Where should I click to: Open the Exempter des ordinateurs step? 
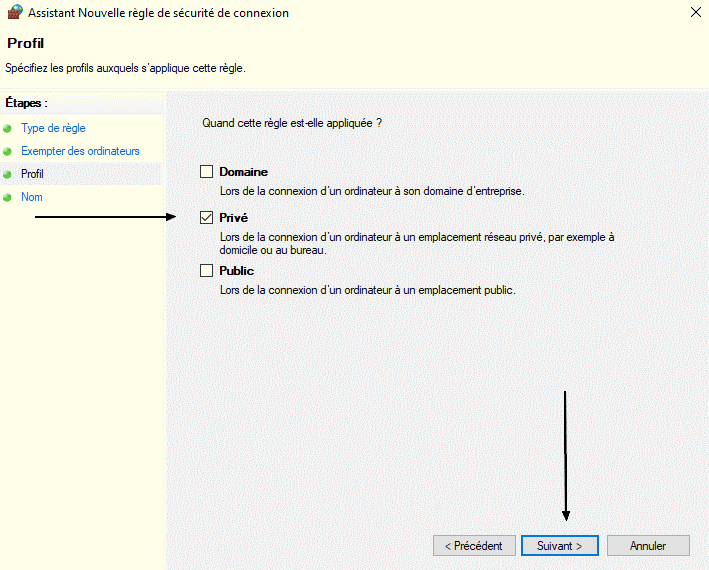pyautogui.click(x=80, y=151)
